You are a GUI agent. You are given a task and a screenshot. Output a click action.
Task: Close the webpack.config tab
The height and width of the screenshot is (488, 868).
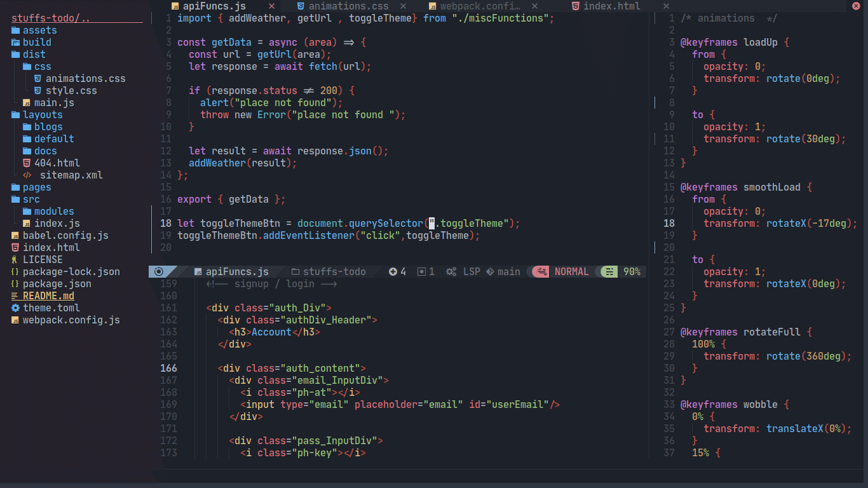point(534,6)
